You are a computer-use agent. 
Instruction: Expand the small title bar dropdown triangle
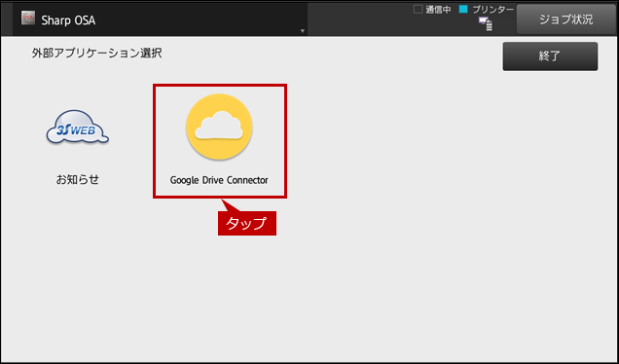pyautogui.click(x=303, y=31)
